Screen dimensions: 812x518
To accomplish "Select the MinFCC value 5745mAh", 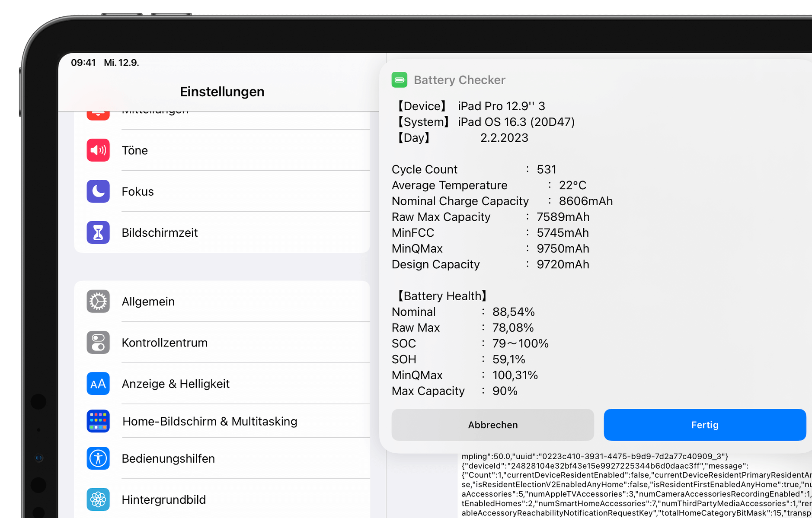I will [563, 233].
